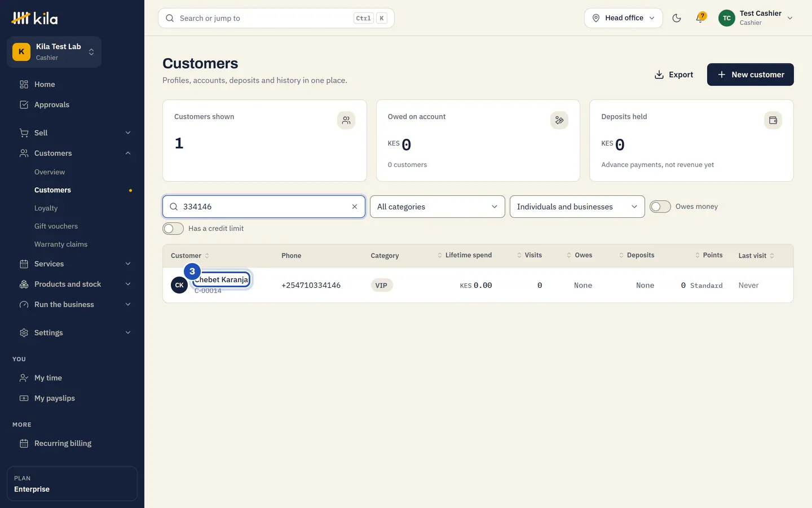812x508 pixels.
Task: Open Individuals and businesses dropdown
Action: tap(577, 207)
